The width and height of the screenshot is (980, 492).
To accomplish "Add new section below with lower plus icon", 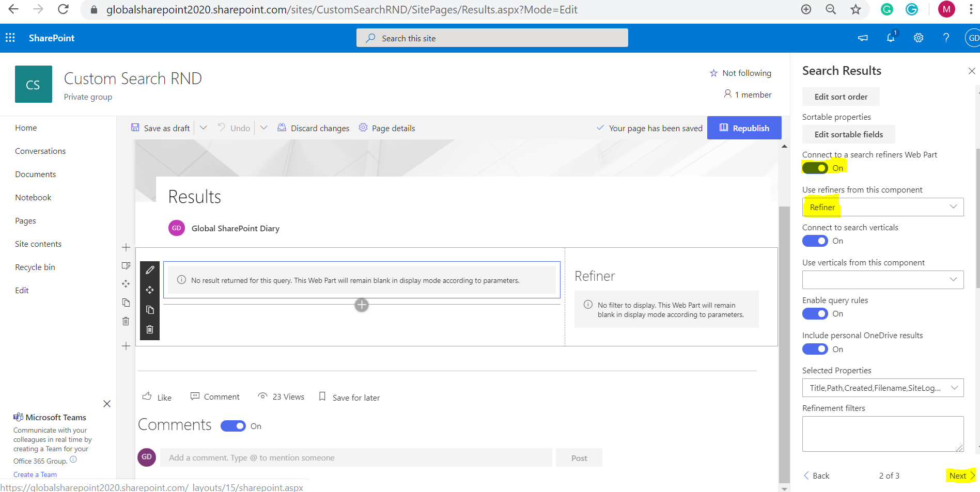I will (x=126, y=346).
